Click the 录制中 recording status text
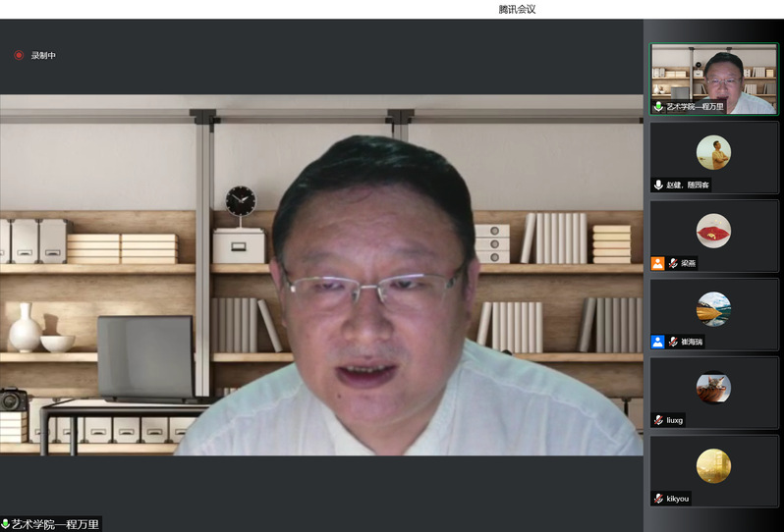The image size is (784, 532). coord(43,56)
